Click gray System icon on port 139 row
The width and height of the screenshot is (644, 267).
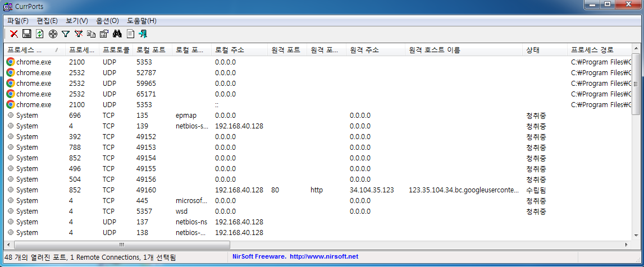coord(11,126)
